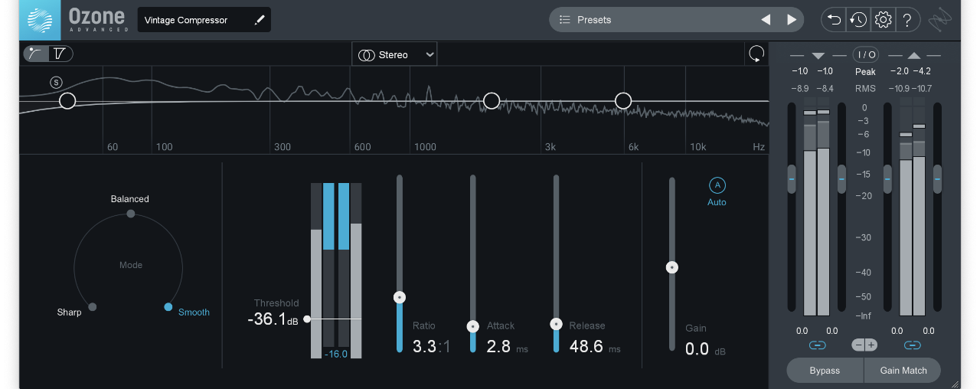This screenshot has height=389, width=980.
Task: Click the Ratio slider handle
Action: point(399,297)
